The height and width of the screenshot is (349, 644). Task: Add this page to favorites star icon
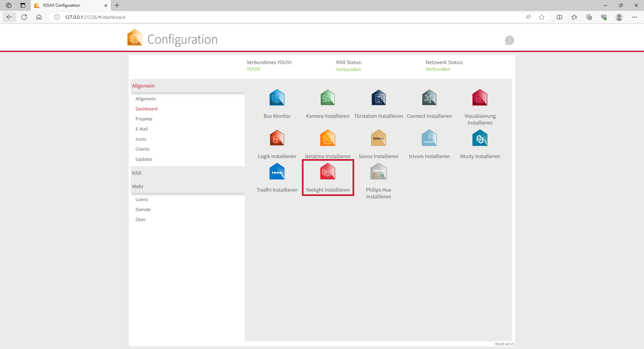(x=542, y=17)
